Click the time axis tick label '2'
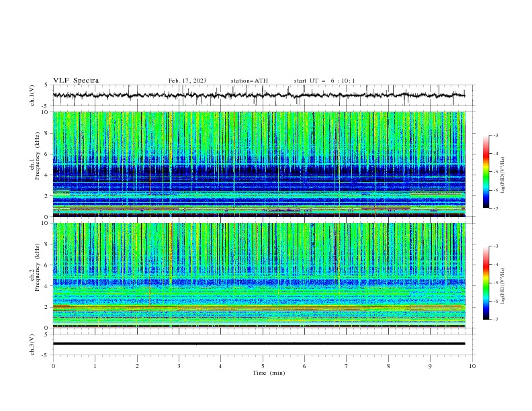532x411 pixels. click(137, 366)
